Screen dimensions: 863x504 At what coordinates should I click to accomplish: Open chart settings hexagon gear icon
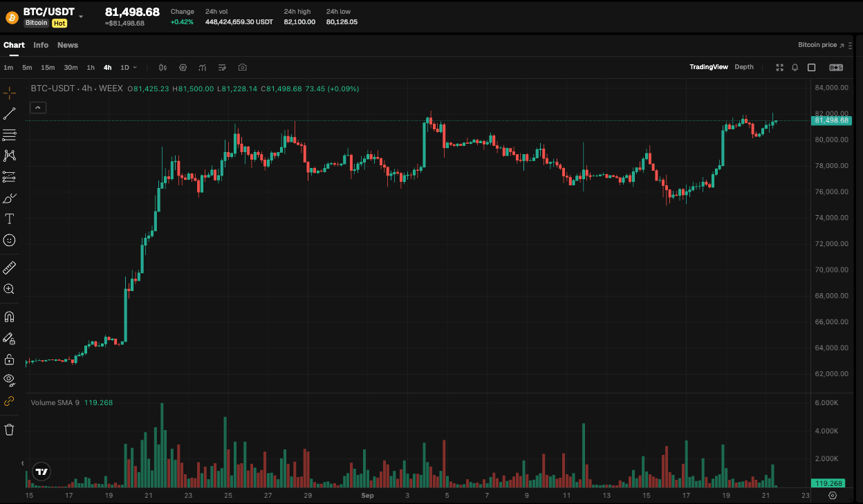(x=183, y=68)
